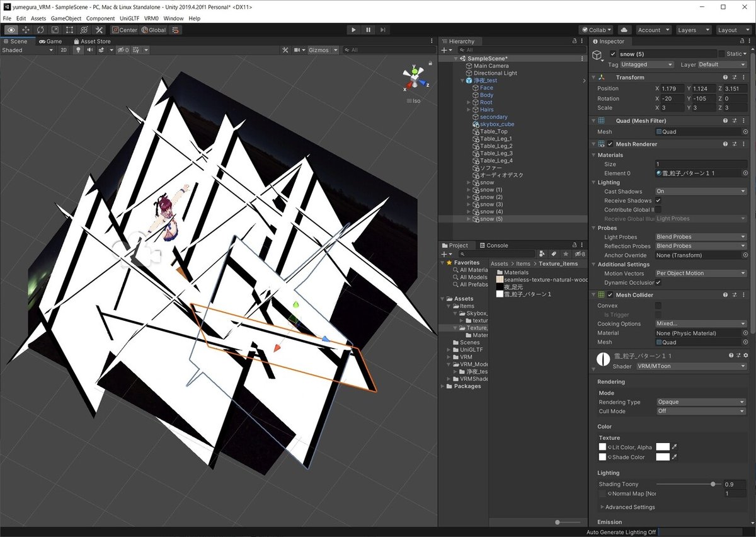
Task: Pick Lit Color eyedropper icon
Action: [x=675, y=447]
